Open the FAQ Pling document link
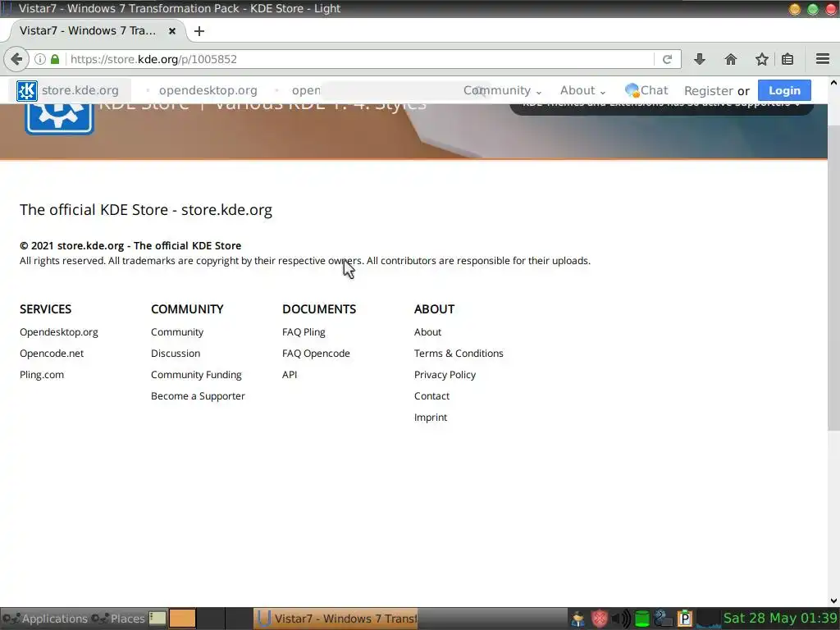This screenshot has height=630, width=840. 304,332
